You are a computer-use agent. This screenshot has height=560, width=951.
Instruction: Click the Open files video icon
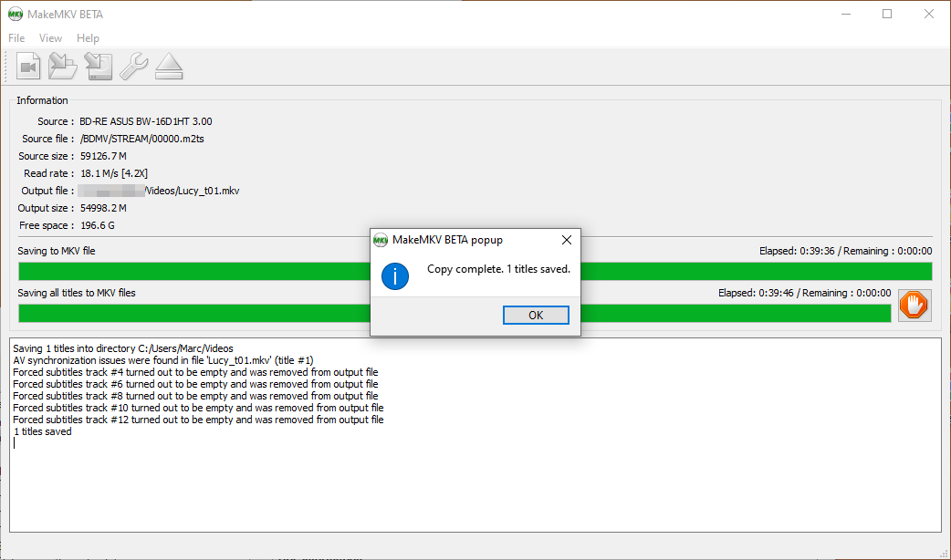tap(29, 67)
